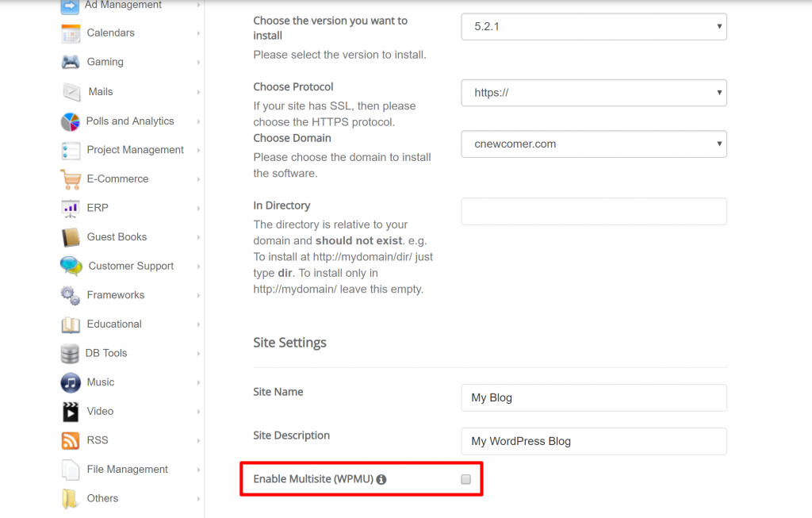This screenshot has width=812, height=518.
Task: Click the E-Commerce shopping cart icon
Action: (x=71, y=179)
